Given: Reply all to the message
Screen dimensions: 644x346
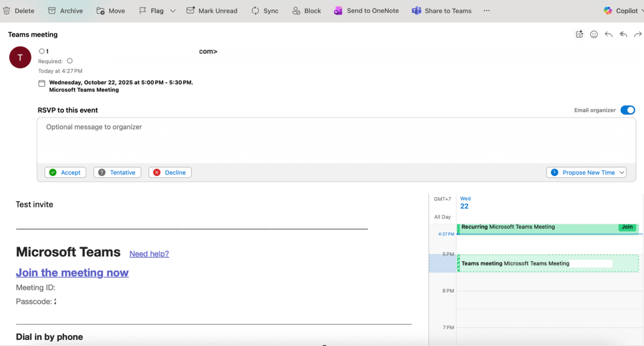Looking at the screenshot, I should (x=623, y=34).
